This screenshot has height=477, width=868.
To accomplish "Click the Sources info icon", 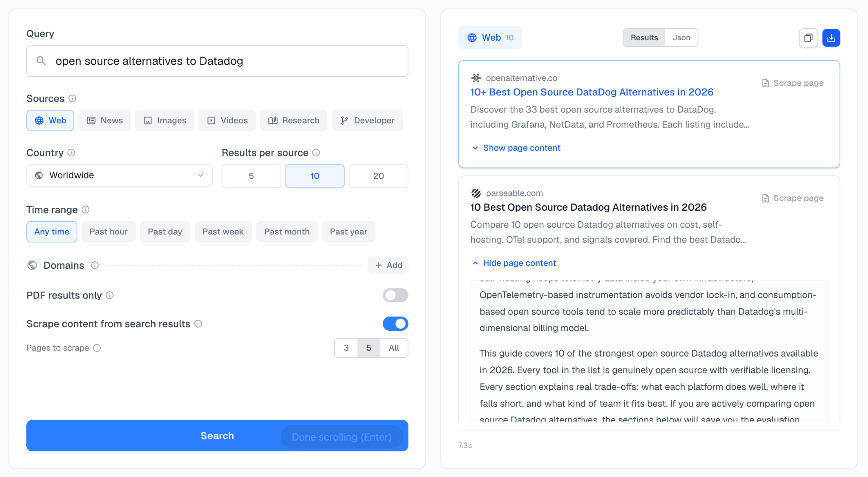I will point(72,98).
